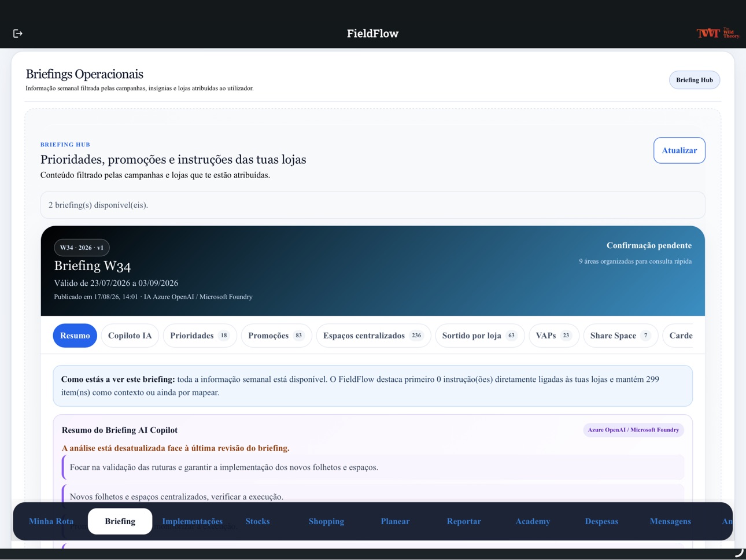
Task: Go to Minha Rota in bottom navigation
Action: pos(51,521)
